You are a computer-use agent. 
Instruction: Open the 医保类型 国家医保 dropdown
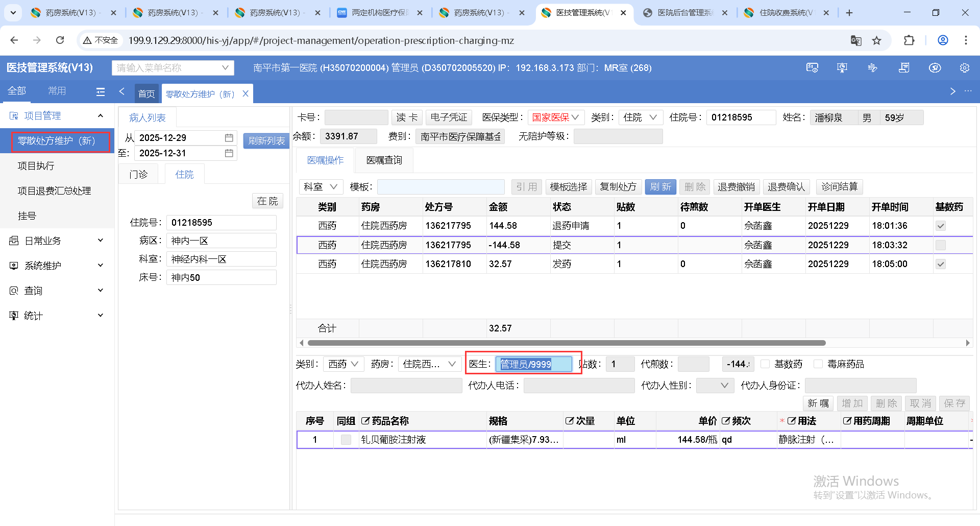tap(555, 117)
